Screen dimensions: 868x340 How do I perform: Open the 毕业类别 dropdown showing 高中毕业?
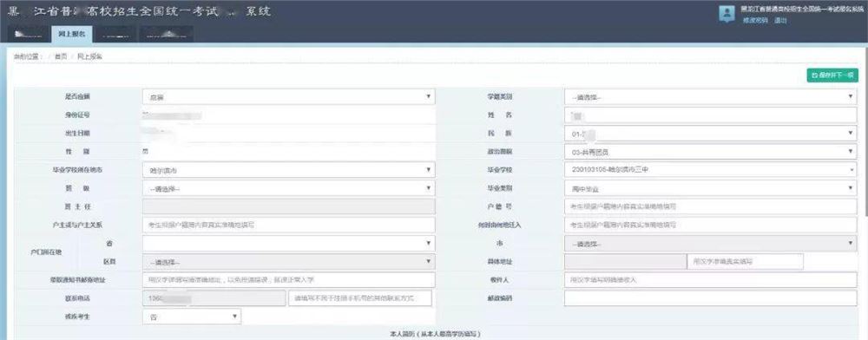click(x=710, y=188)
